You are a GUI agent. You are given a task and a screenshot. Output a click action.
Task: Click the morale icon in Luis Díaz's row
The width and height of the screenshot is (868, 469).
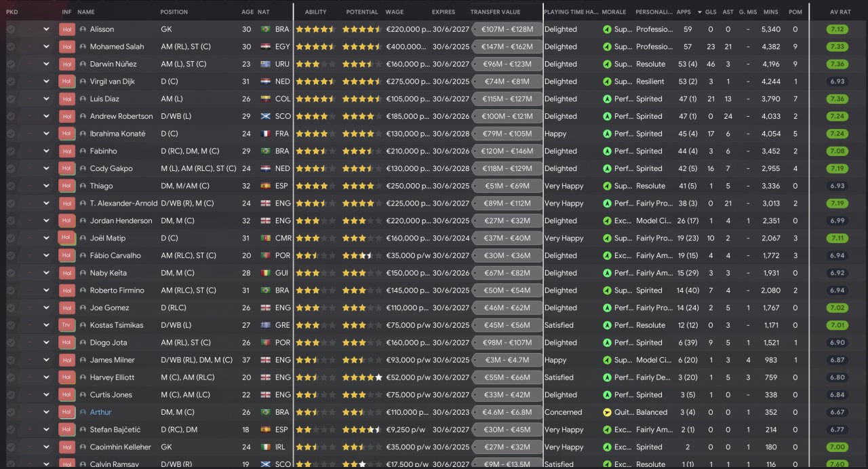click(x=607, y=99)
